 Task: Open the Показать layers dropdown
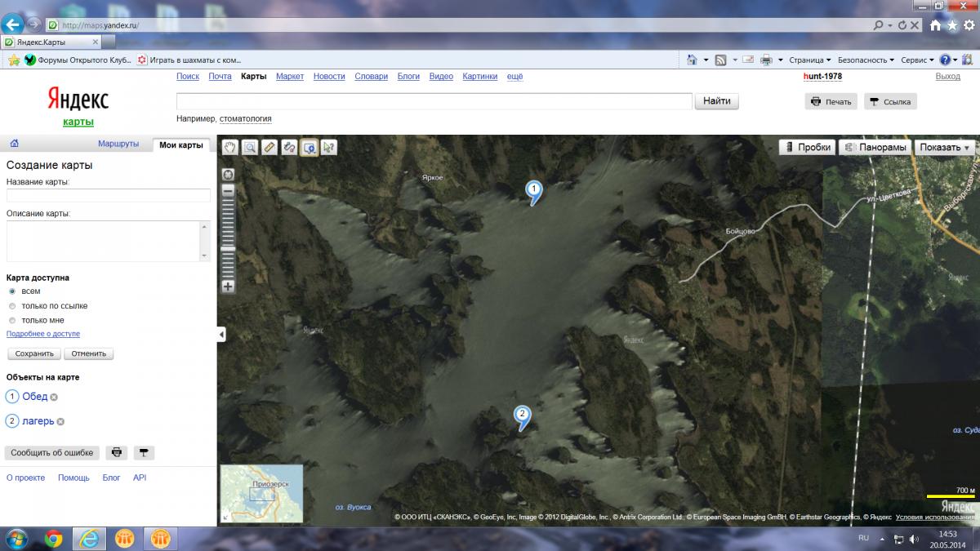945,148
